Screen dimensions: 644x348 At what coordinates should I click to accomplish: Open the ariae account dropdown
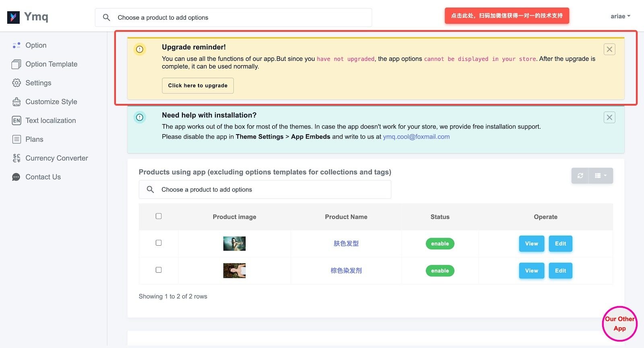pos(620,17)
